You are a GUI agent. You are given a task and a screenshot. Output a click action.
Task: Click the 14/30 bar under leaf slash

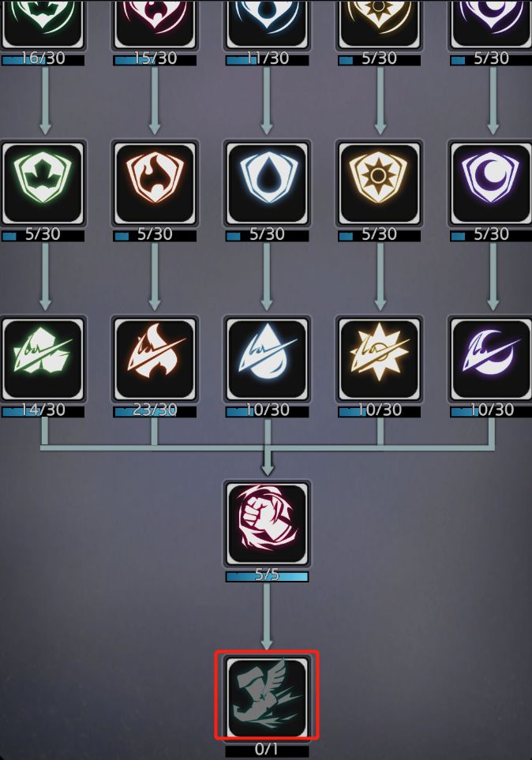pyautogui.click(x=43, y=411)
